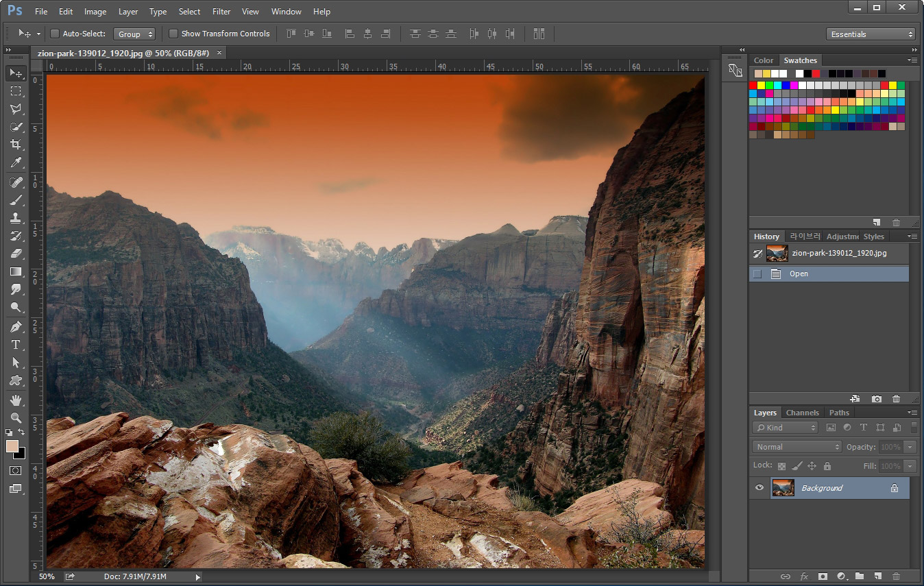Select the Polygonal Lasso tool
This screenshot has height=586, width=924.
[16, 109]
